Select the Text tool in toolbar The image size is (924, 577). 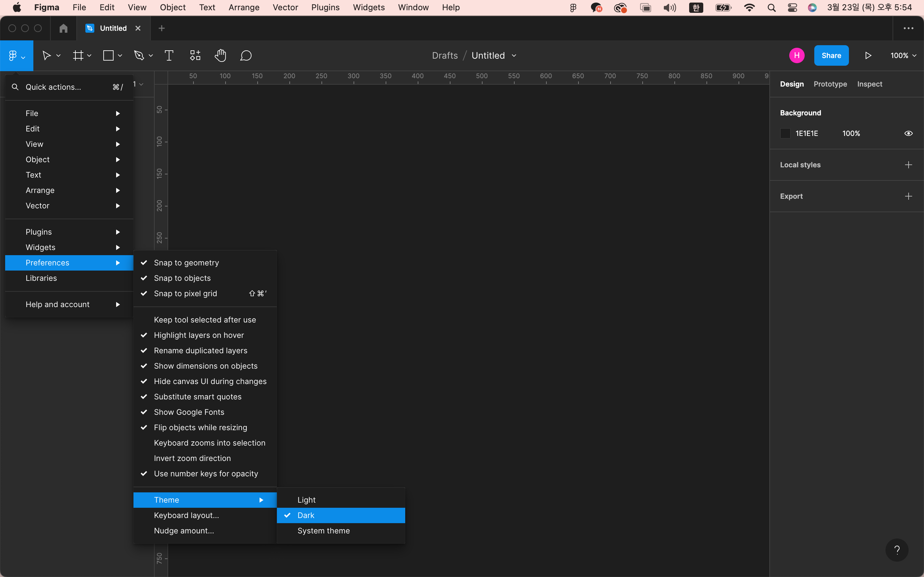(x=169, y=56)
